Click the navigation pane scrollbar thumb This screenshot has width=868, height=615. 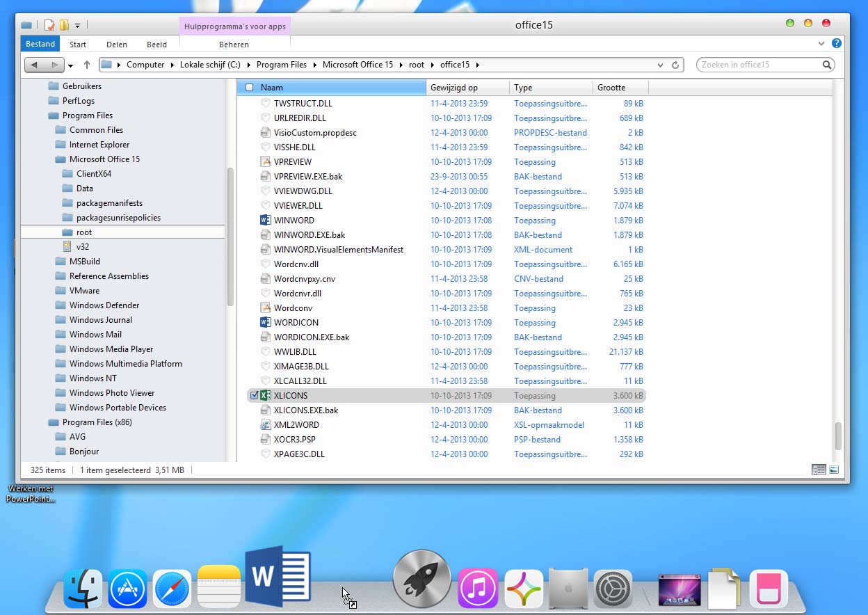tap(230, 237)
